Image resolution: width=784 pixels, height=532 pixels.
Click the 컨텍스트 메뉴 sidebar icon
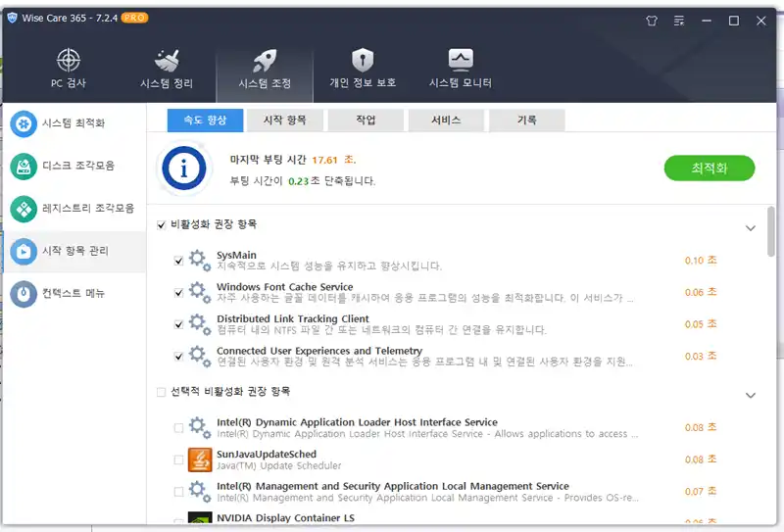[x=24, y=294]
